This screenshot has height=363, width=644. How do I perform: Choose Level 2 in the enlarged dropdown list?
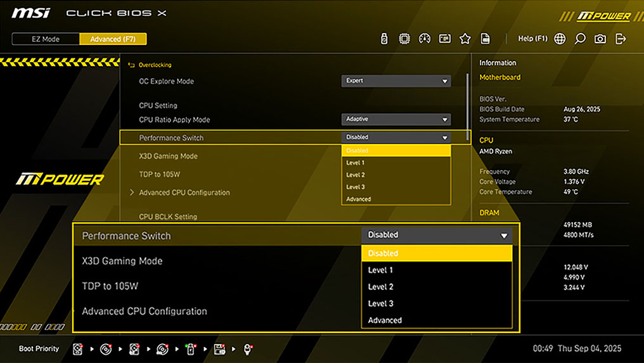(x=436, y=287)
